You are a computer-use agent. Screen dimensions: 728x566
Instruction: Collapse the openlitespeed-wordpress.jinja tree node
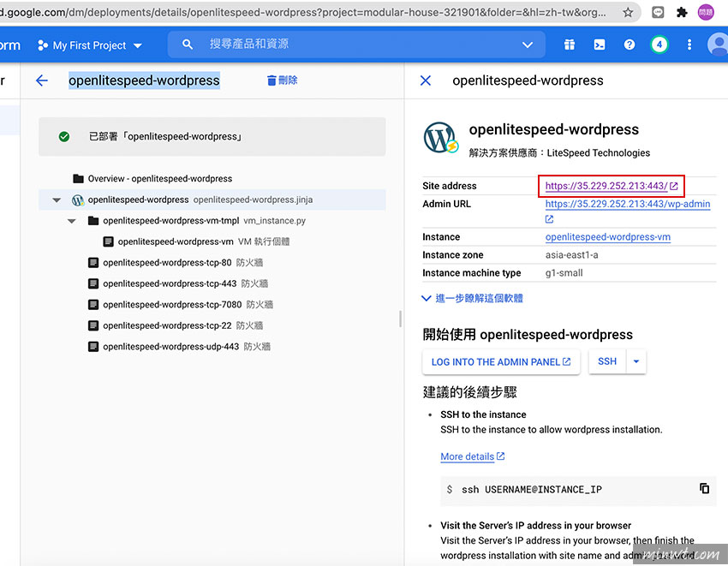coord(57,200)
